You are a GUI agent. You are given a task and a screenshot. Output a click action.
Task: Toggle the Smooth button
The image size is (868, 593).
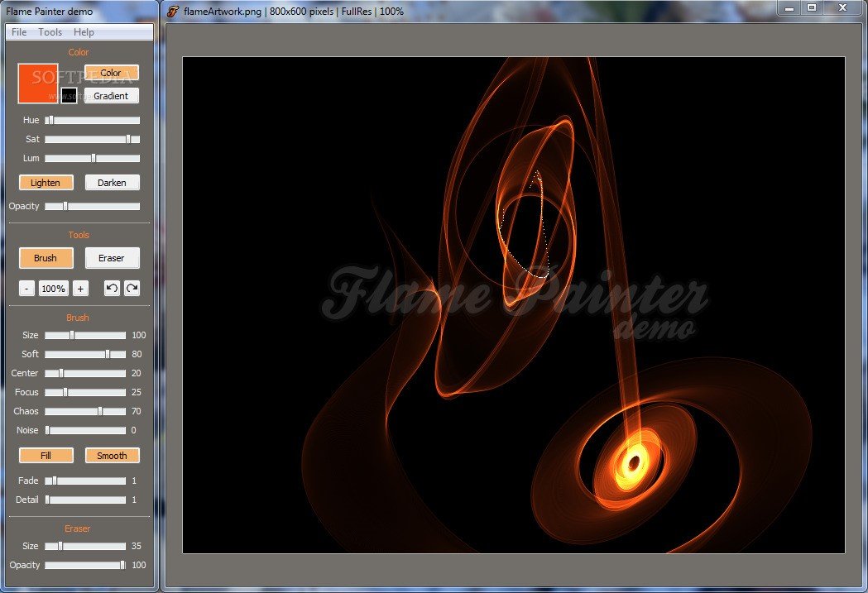point(112,455)
